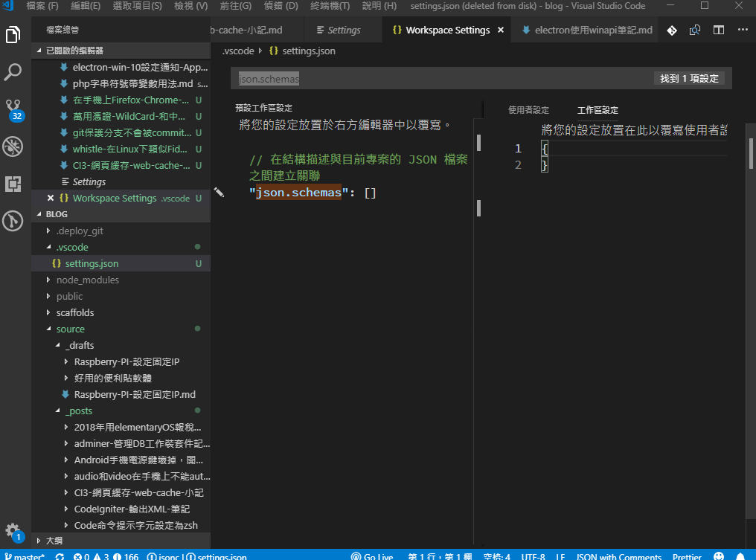
Task: Open the Search view in activity bar
Action: click(13, 72)
